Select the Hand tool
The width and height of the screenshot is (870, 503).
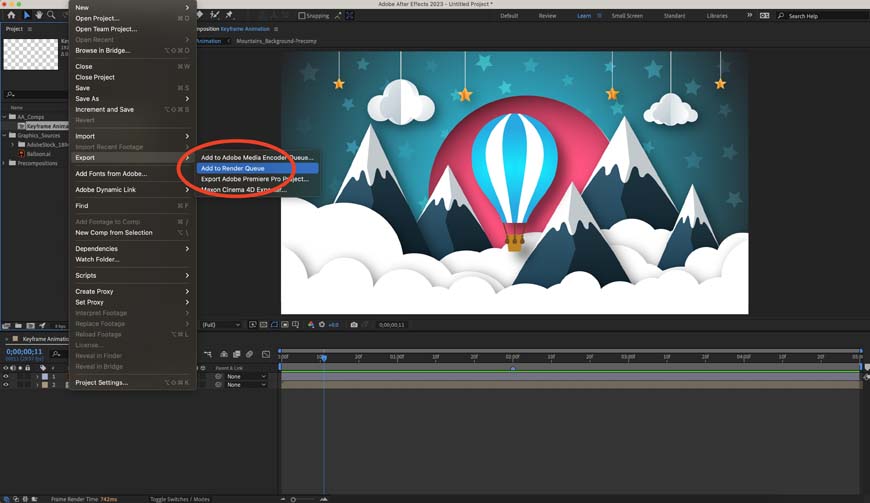tap(39, 16)
